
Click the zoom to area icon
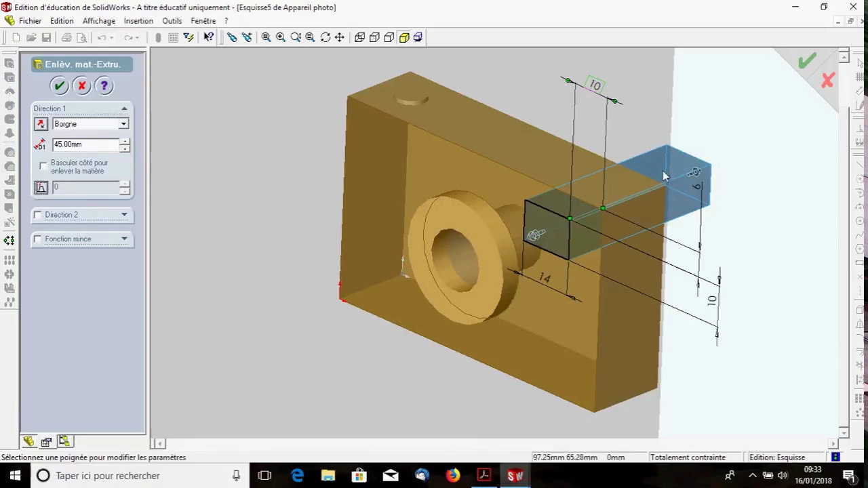pyautogui.click(x=281, y=37)
